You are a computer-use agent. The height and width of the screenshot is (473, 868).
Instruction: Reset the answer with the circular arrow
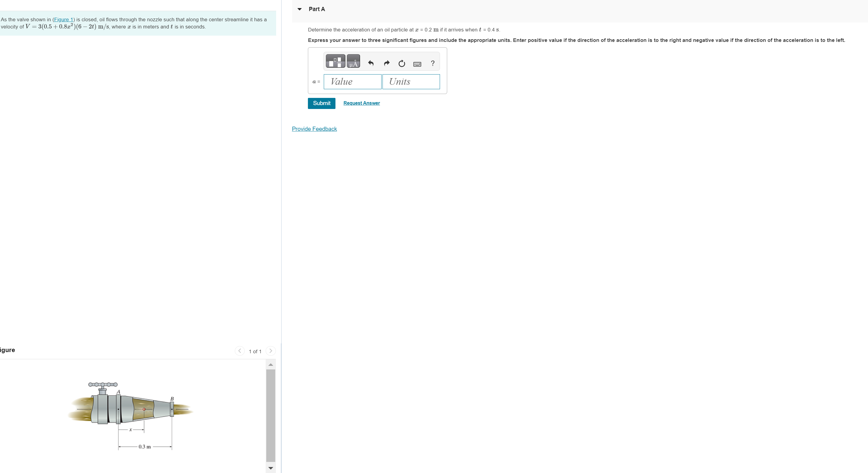tap(402, 63)
